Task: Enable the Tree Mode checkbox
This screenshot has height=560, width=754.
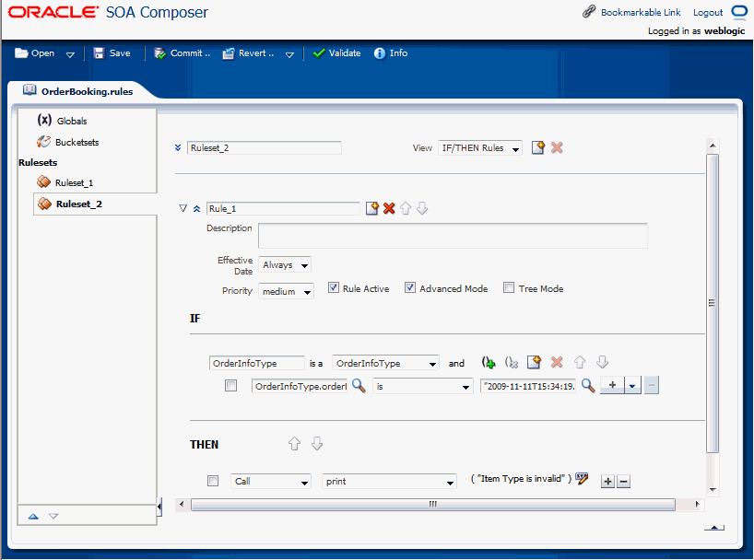Action: (x=509, y=288)
